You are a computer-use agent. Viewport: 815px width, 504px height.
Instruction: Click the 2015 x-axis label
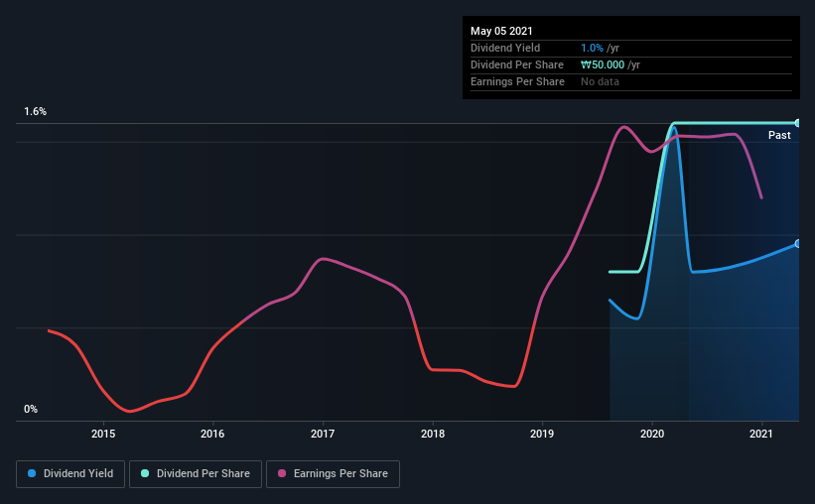pyautogui.click(x=103, y=434)
